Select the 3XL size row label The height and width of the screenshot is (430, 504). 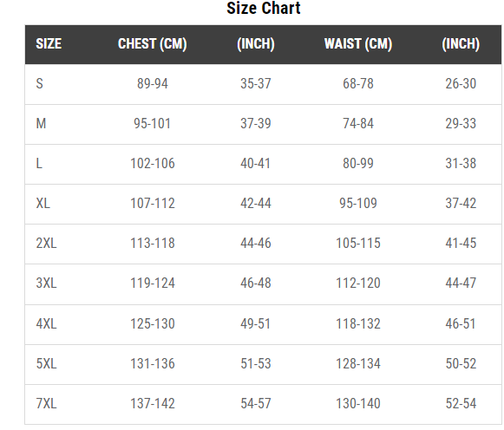pyautogui.click(x=46, y=283)
